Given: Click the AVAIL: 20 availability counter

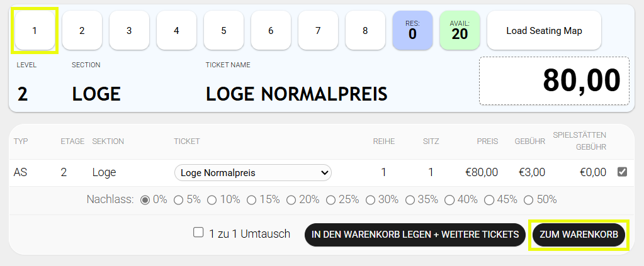Looking at the screenshot, I should [x=460, y=30].
